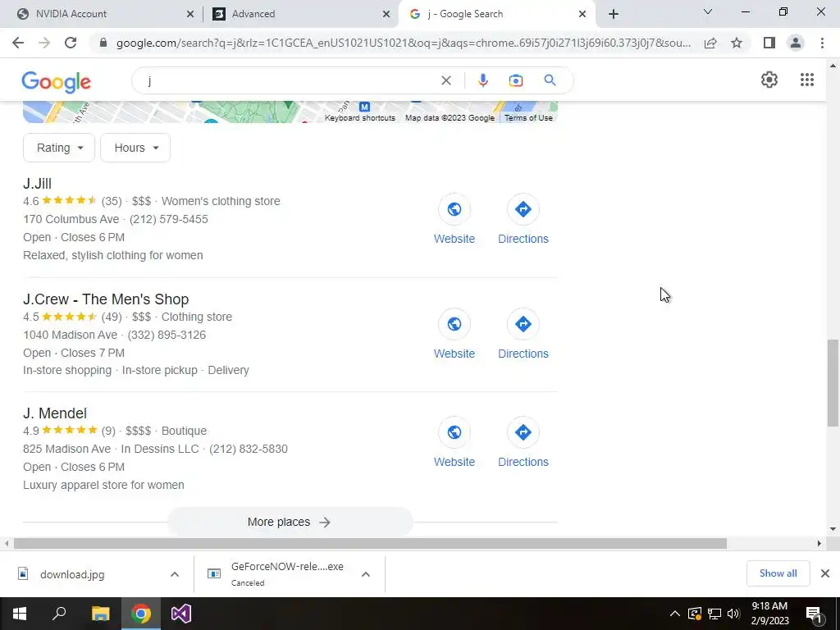Open the tab search chevron
Screen dimensions: 840x630
tap(708, 11)
